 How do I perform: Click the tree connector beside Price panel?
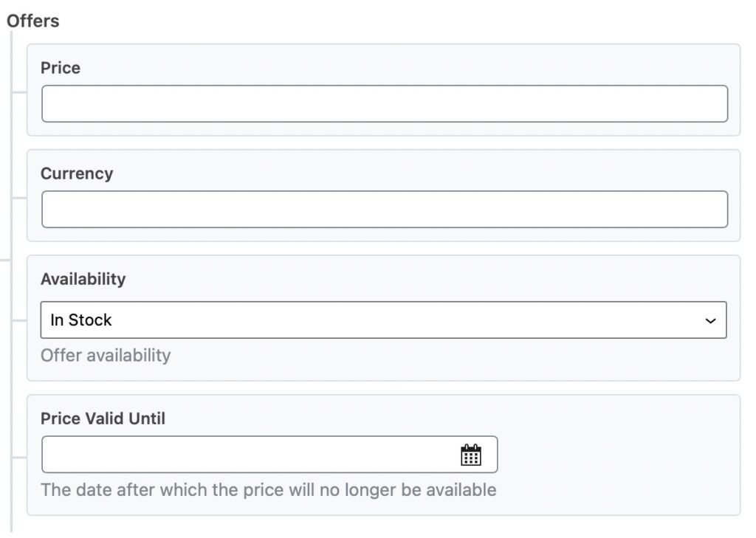pos(19,92)
